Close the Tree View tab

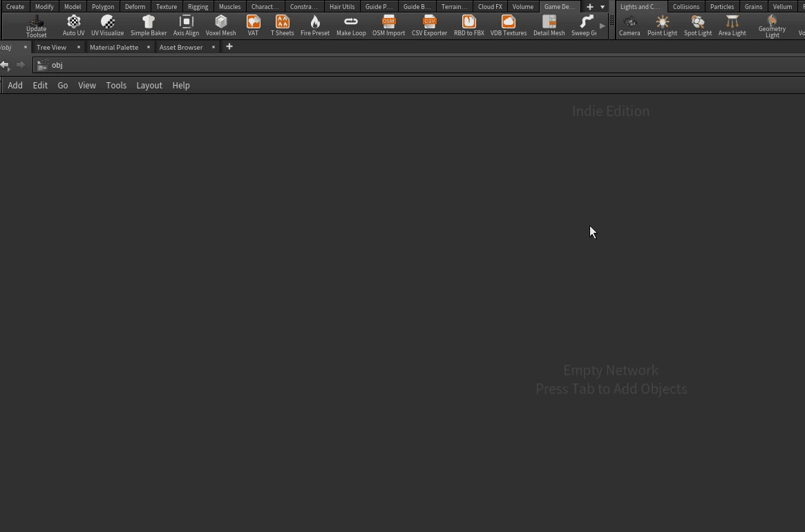tap(79, 47)
